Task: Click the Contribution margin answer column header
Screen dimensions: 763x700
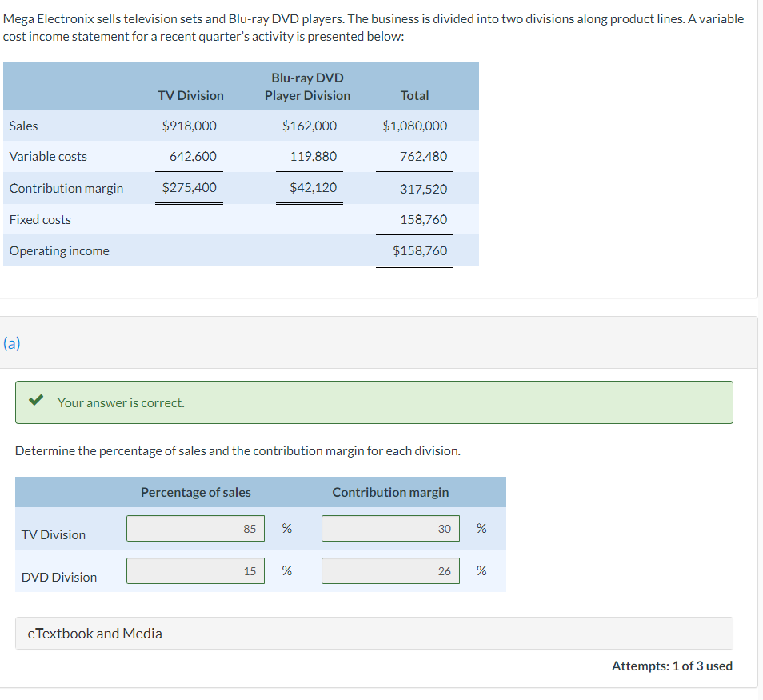Action: coord(391,492)
